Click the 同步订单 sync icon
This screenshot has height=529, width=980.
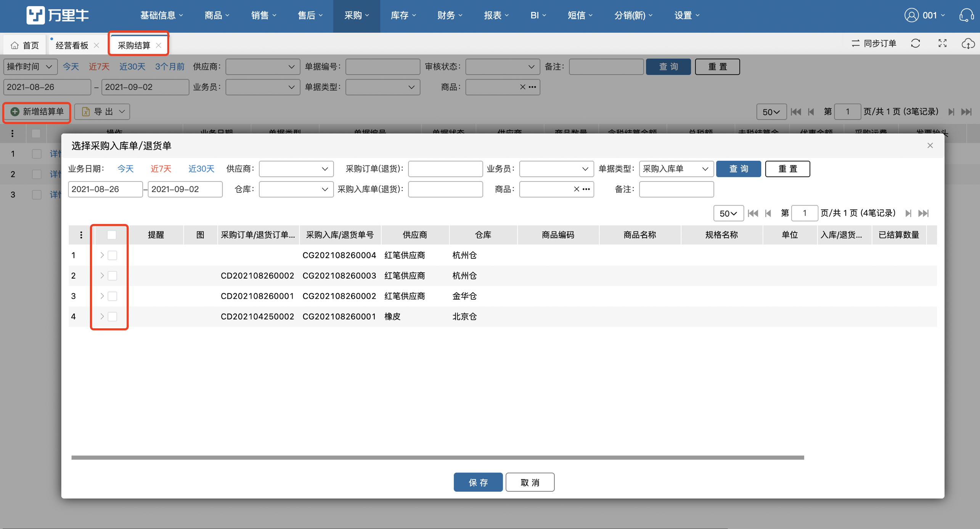pos(855,43)
